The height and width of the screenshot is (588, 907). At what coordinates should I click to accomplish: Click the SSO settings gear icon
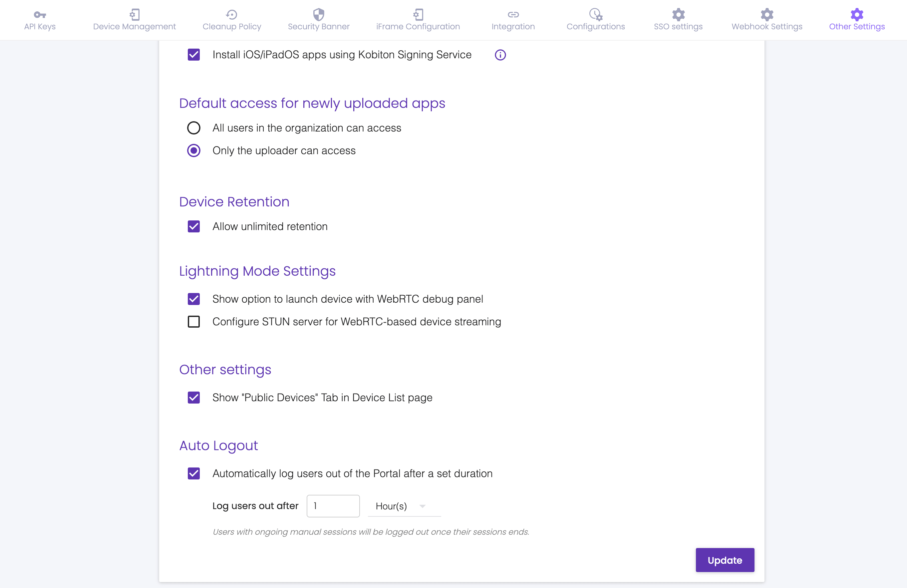pyautogui.click(x=678, y=14)
